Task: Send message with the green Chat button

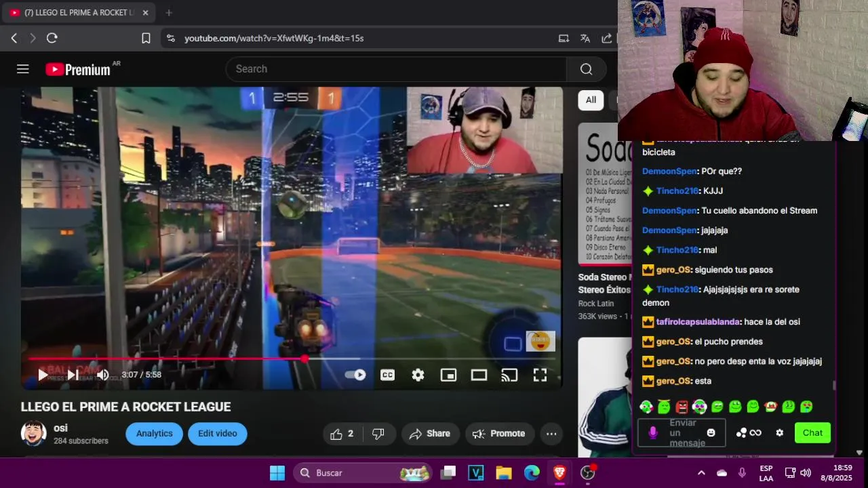Action: tap(812, 432)
